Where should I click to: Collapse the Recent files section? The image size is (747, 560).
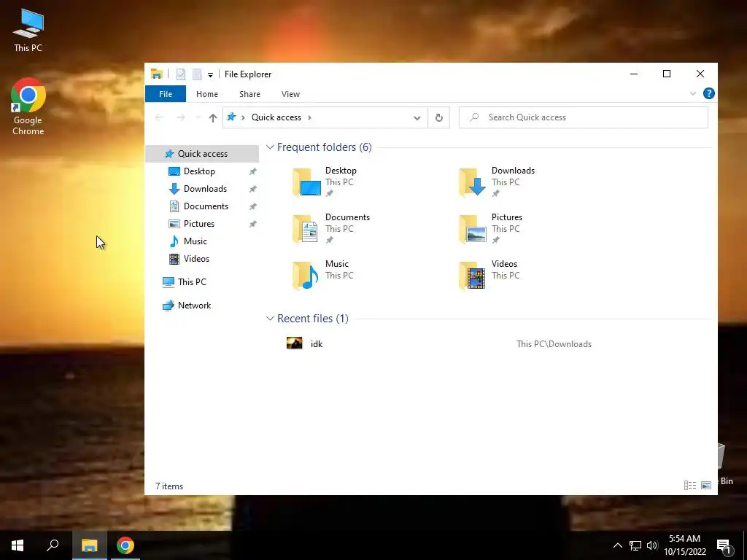pyautogui.click(x=270, y=318)
